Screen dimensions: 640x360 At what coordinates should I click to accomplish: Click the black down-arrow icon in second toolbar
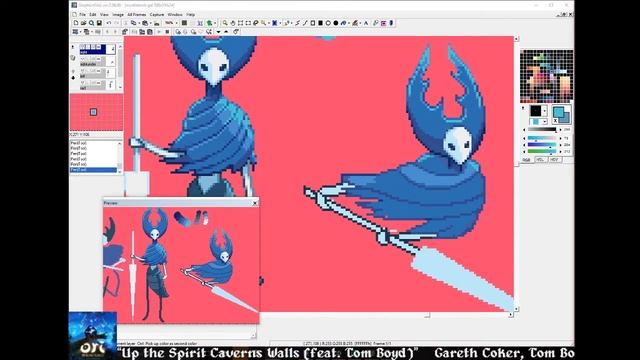[218, 32]
